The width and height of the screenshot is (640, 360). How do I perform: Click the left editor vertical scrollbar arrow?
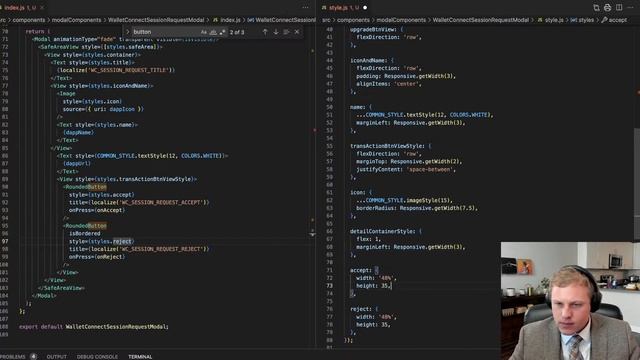coord(312,234)
